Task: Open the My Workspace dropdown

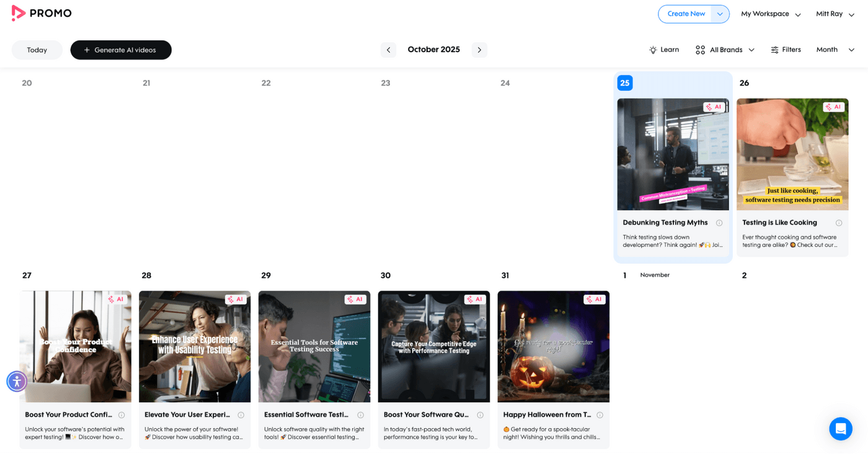Action: click(x=771, y=14)
